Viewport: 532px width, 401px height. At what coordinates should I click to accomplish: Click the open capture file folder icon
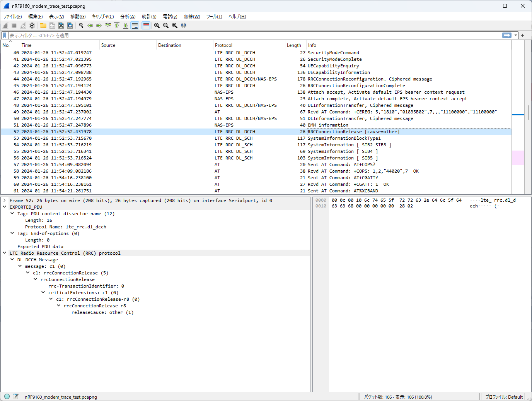(x=43, y=26)
